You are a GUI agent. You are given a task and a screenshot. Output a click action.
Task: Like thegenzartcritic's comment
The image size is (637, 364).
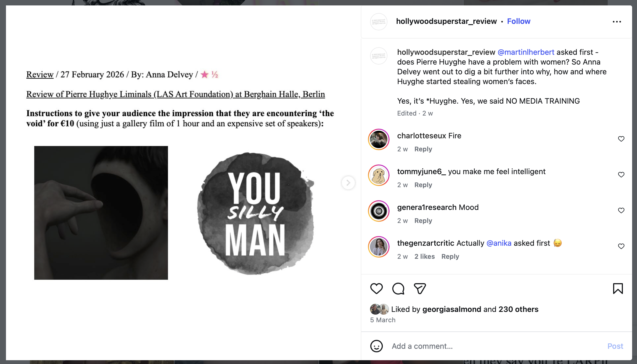[621, 246]
